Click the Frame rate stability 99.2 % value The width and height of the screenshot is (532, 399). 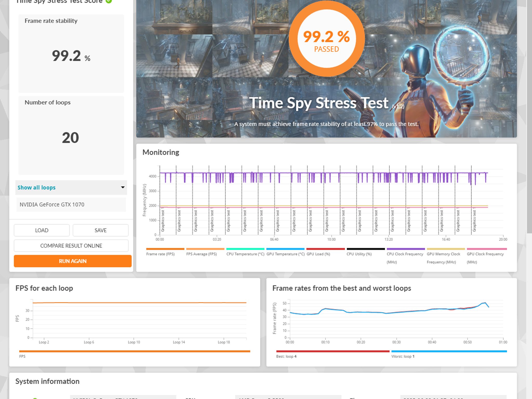click(71, 56)
